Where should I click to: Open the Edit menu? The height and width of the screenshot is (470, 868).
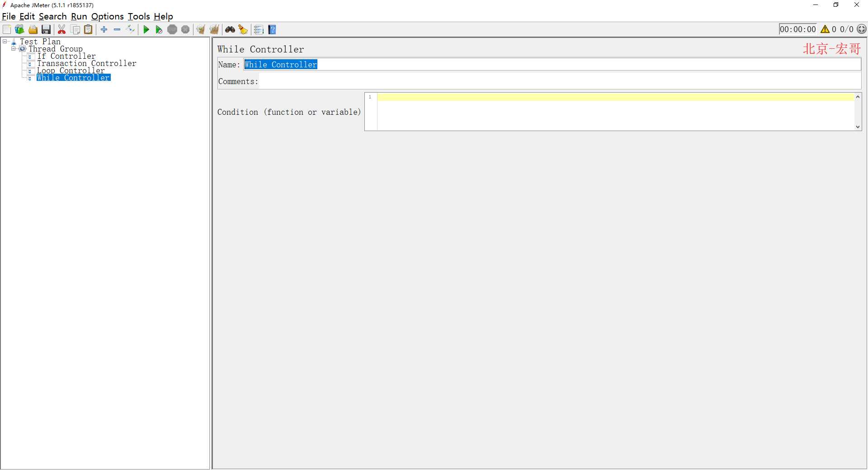pyautogui.click(x=27, y=16)
